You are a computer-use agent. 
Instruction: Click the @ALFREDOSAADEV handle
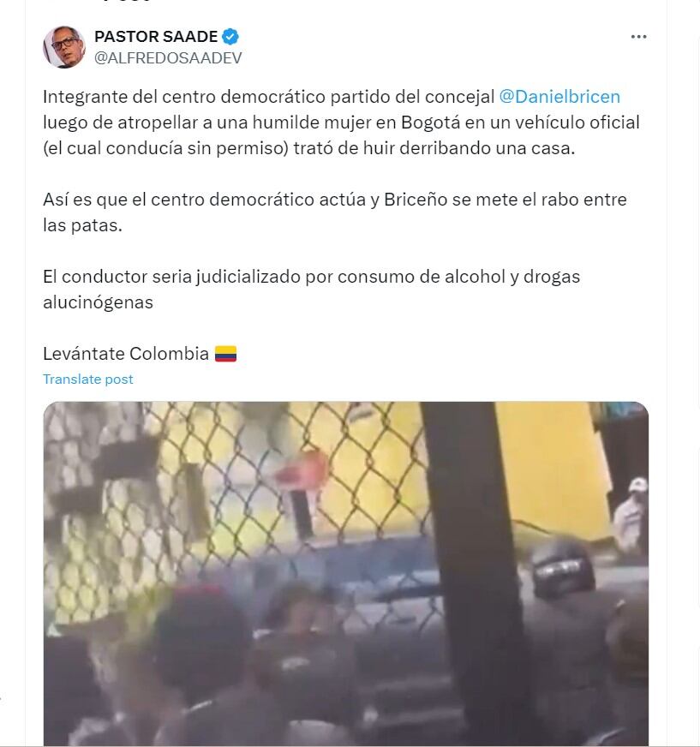pyautogui.click(x=168, y=57)
